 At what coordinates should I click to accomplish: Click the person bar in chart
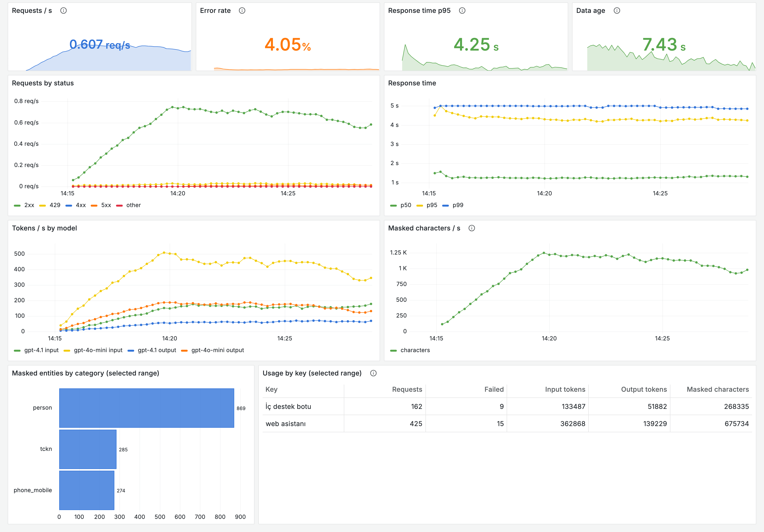(147, 408)
